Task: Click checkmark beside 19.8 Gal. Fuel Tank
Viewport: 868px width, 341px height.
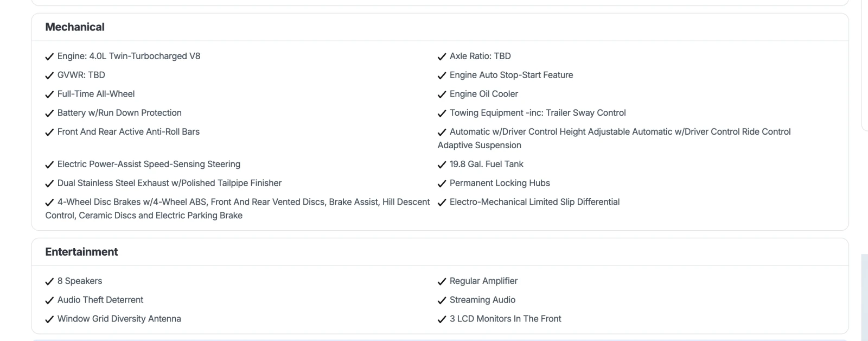Action: click(x=442, y=165)
